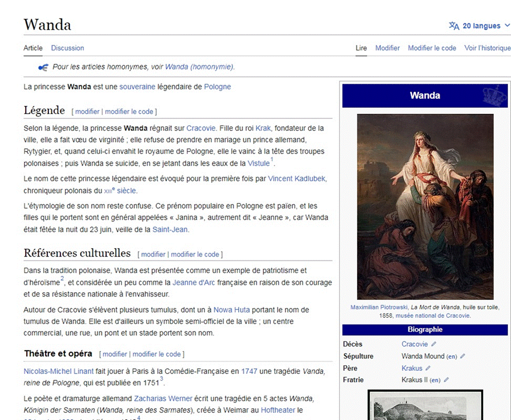This screenshot has height=420, width=511.
Task: Open the Voir l'historique tab
Action: click(x=487, y=48)
